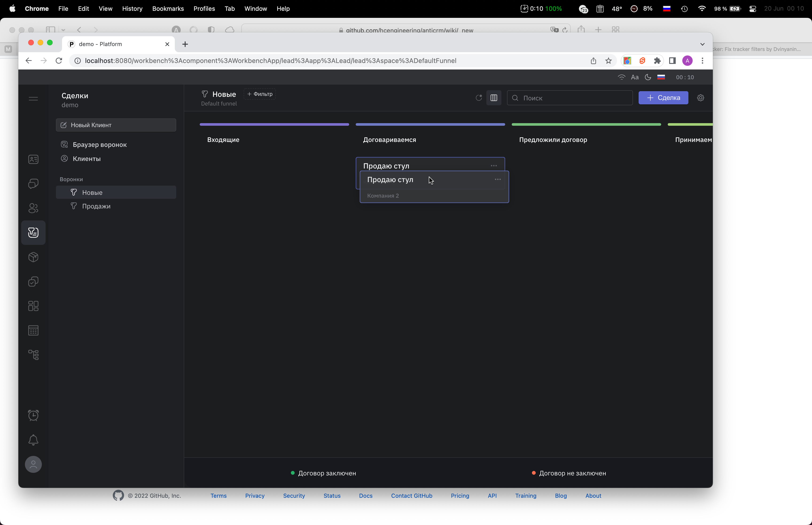Click the refresh icon near search
This screenshot has height=525, width=812.
pyautogui.click(x=479, y=98)
